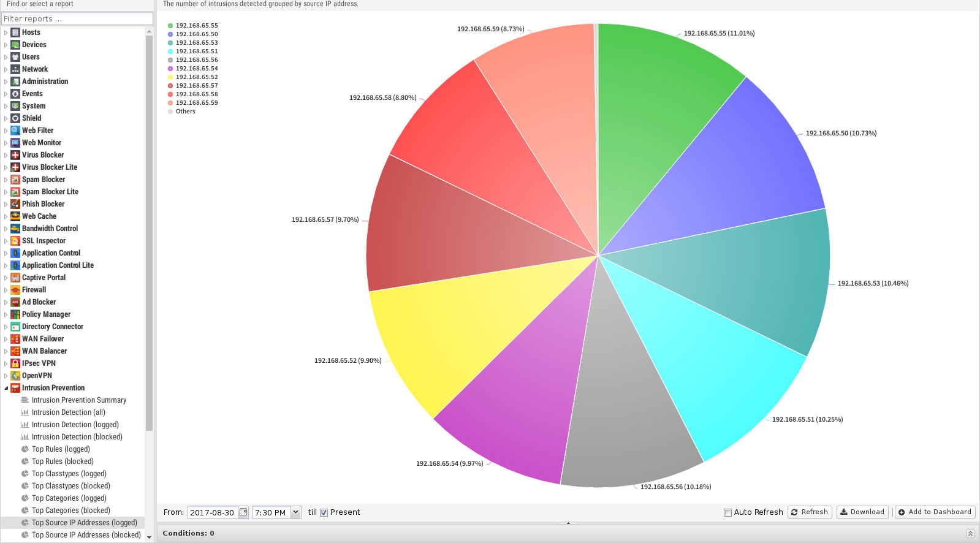
Task: Enable the Auto Refresh checkbox
Action: coord(727,512)
